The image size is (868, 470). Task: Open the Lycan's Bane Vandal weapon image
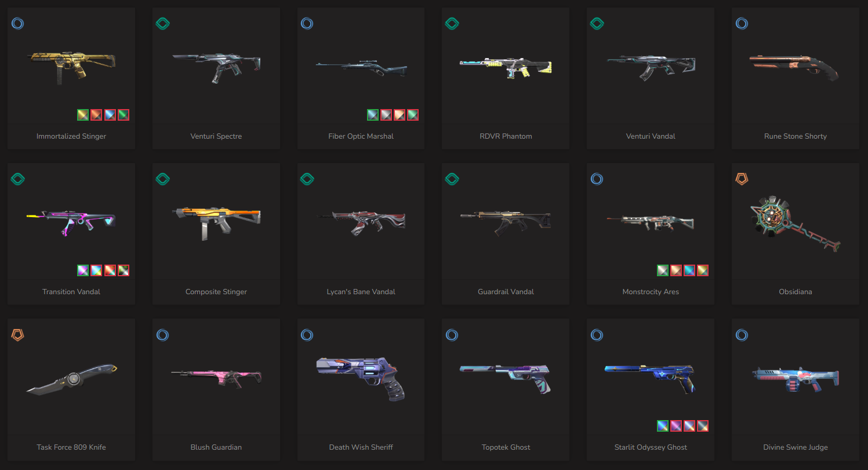[361, 221]
